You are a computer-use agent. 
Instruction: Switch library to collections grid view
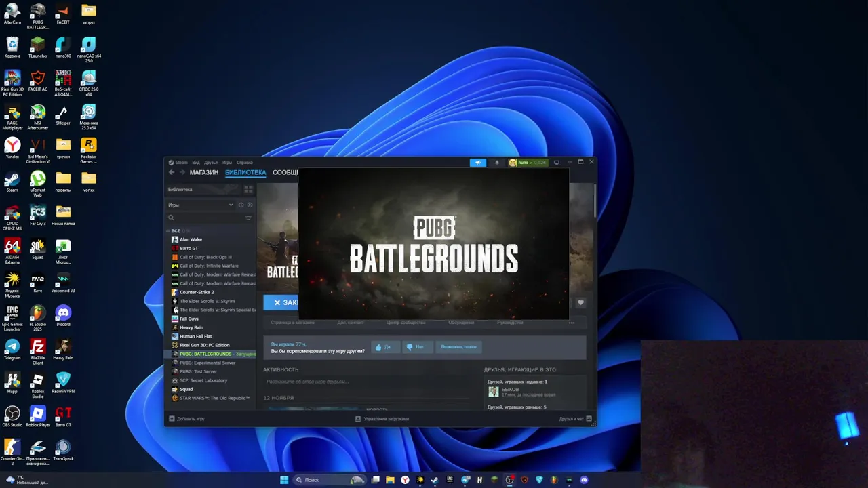[248, 190]
